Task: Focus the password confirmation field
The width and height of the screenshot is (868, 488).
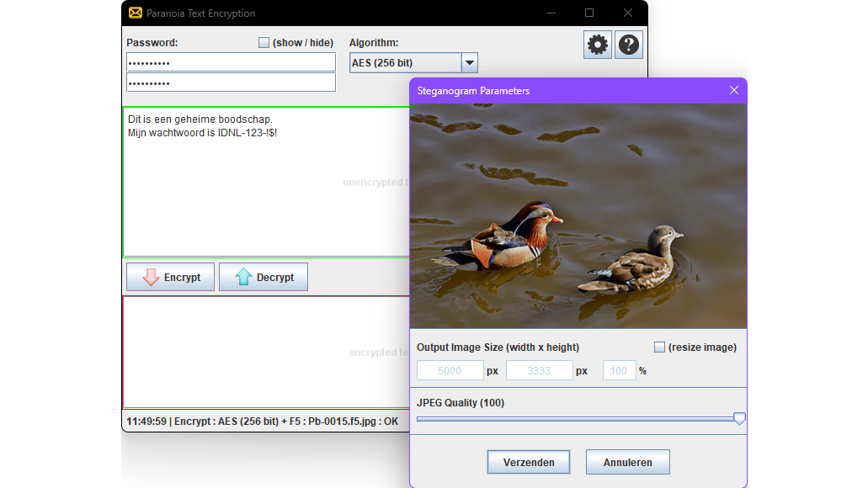Action: click(x=231, y=82)
